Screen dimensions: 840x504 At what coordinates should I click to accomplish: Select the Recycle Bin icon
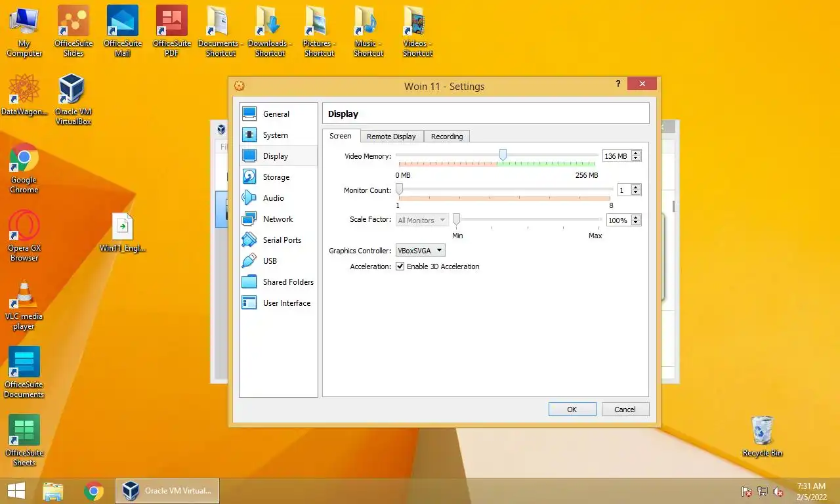[763, 436]
